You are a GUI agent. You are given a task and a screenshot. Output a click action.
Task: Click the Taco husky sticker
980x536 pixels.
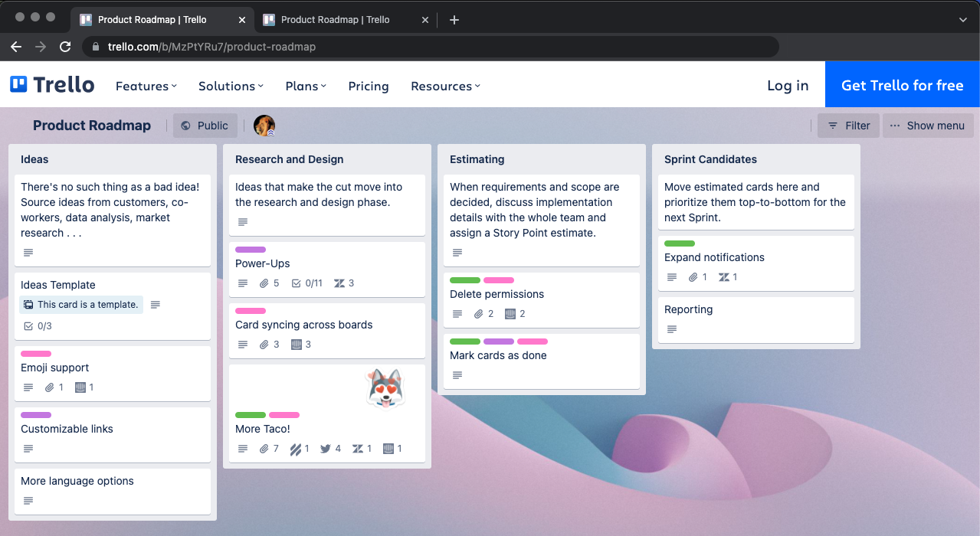pyautogui.click(x=385, y=389)
